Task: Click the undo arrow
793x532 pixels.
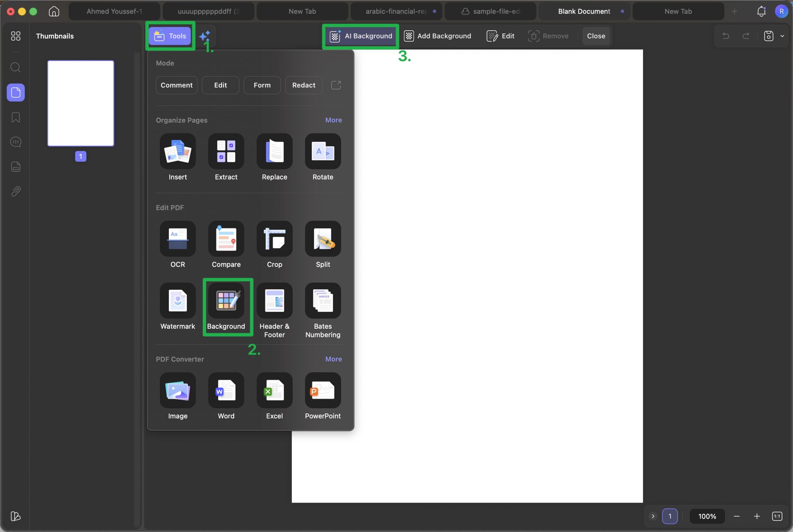Action: click(x=726, y=36)
